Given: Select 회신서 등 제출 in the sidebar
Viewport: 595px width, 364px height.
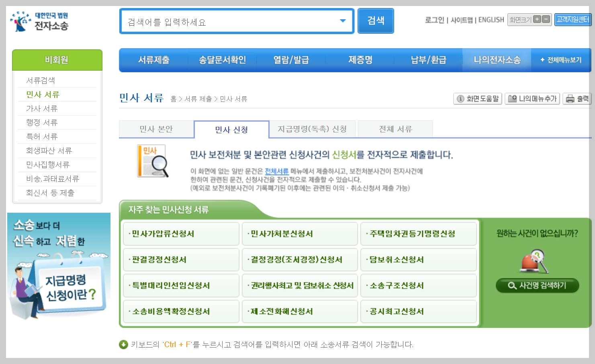Looking at the screenshot, I should (x=50, y=193).
